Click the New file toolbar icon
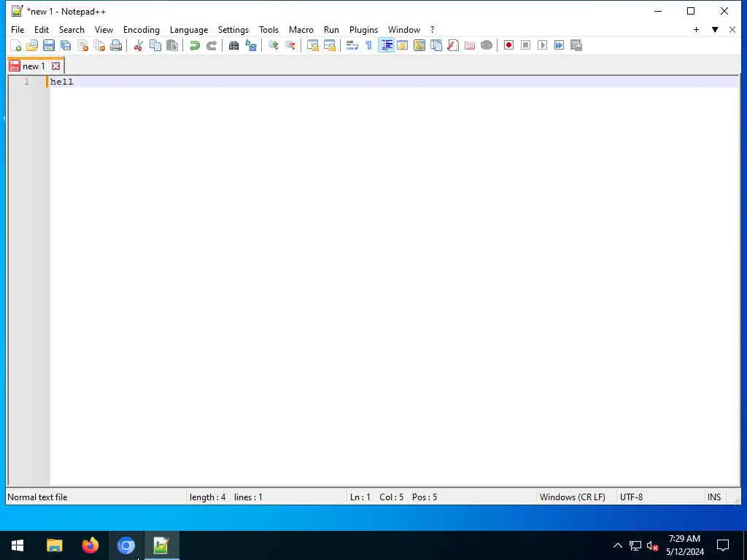This screenshot has width=747, height=560. pyautogui.click(x=16, y=45)
